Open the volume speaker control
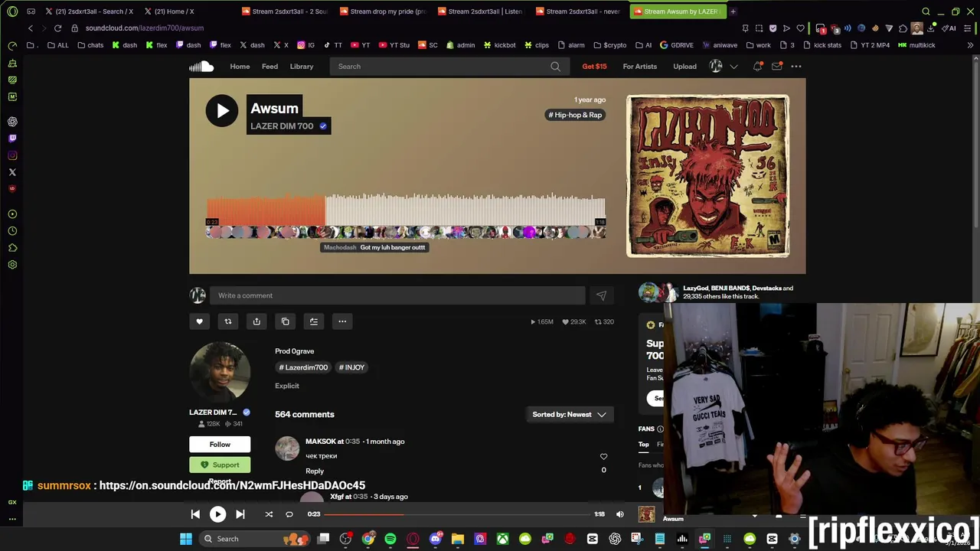This screenshot has width=980, height=551. 620,514
